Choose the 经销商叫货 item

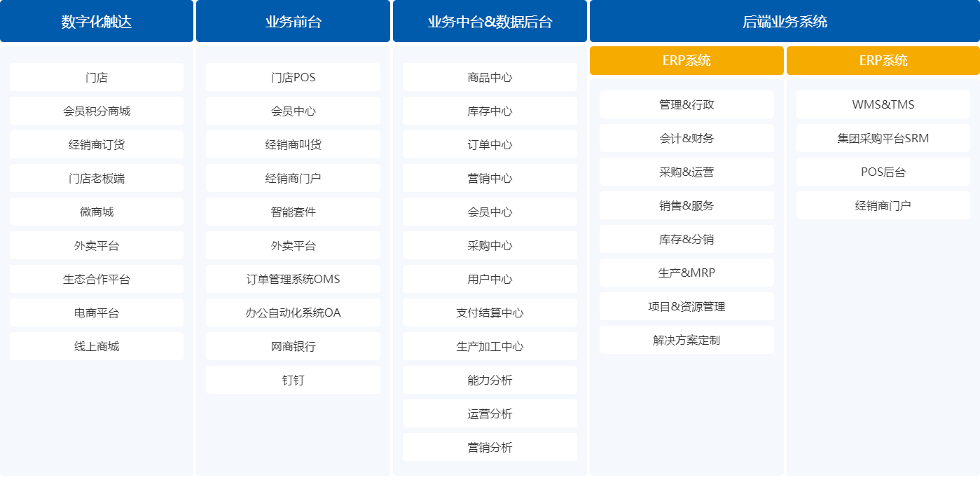coord(293,144)
